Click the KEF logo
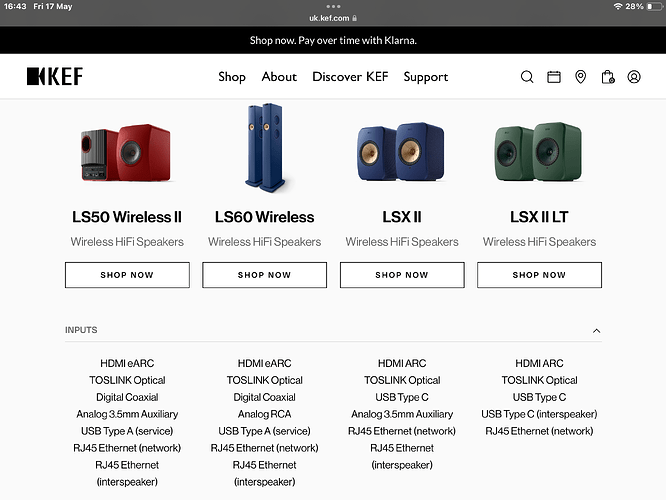This screenshot has height=500, width=666. (x=55, y=76)
